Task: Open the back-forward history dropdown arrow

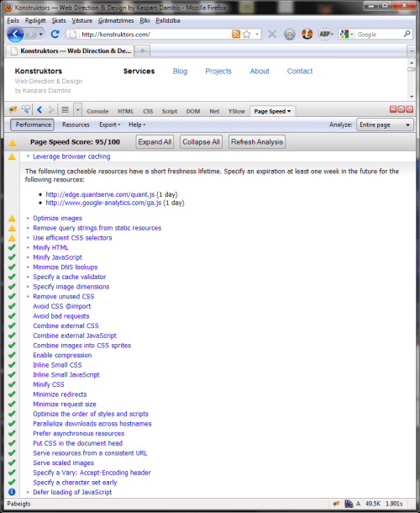Action: click(41, 34)
